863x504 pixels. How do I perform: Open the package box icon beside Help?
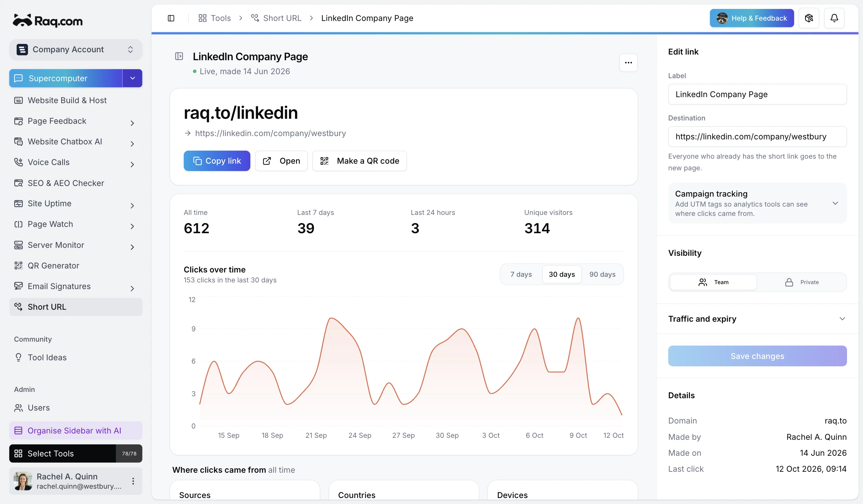click(x=809, y=18)
